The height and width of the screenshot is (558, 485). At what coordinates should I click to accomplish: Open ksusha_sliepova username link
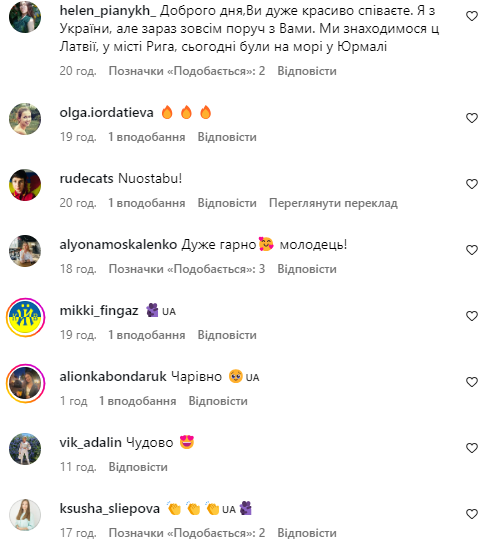point(110,509)
